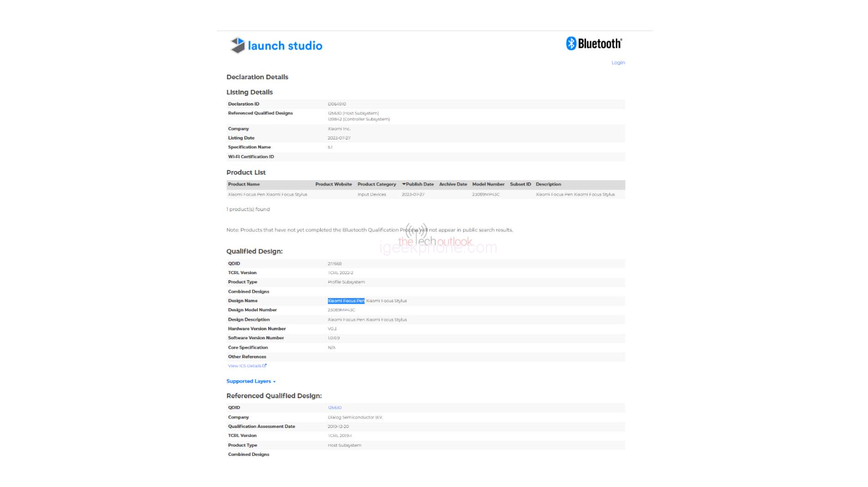Sort by the Product Name column header
Image resolution: width=868 pixels, height=487 pixels.
(244, 184)
